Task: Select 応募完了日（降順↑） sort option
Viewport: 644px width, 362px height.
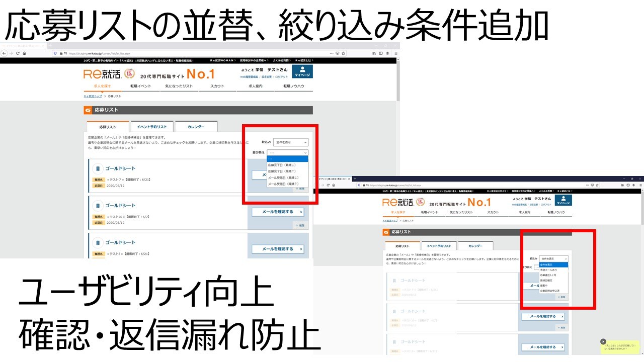Action: click(287, 171)
